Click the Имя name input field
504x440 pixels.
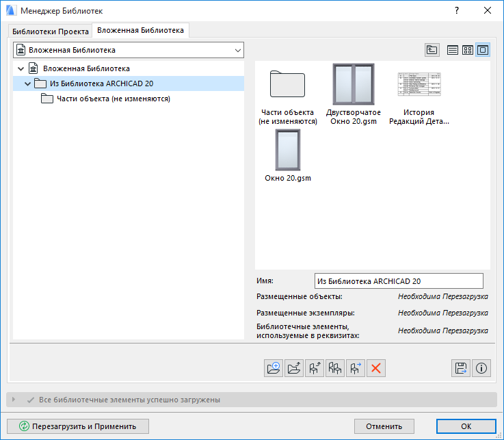click(x=399, y=281)
